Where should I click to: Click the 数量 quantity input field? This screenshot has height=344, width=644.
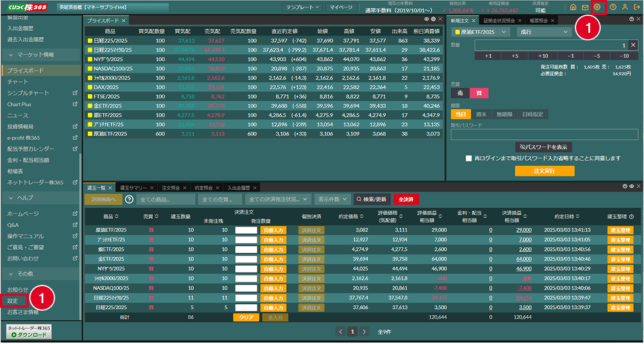tap(551, 45)
